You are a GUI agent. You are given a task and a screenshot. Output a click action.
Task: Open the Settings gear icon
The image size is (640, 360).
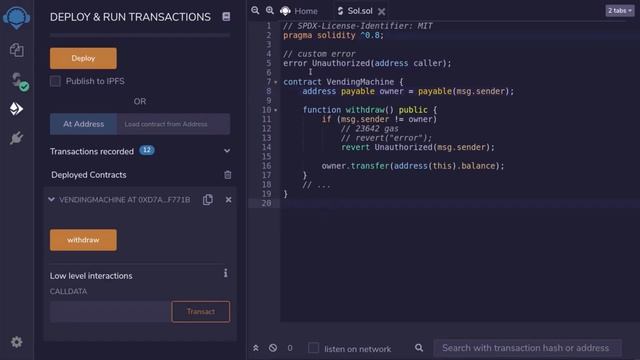point(16,342)
